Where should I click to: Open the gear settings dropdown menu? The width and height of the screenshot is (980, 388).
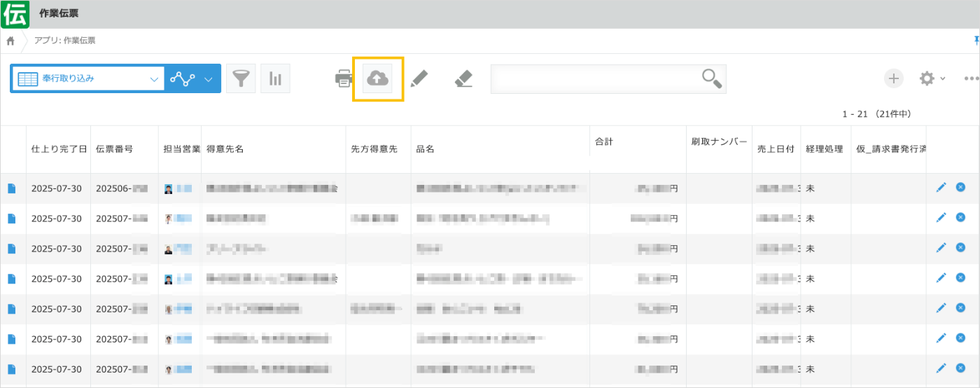click(x=932, y=78)
